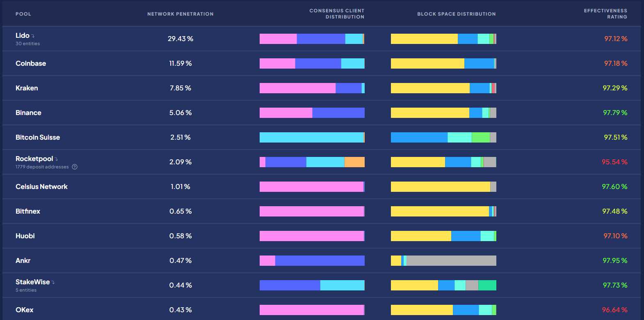Open Binance pool details

[28, 113]
